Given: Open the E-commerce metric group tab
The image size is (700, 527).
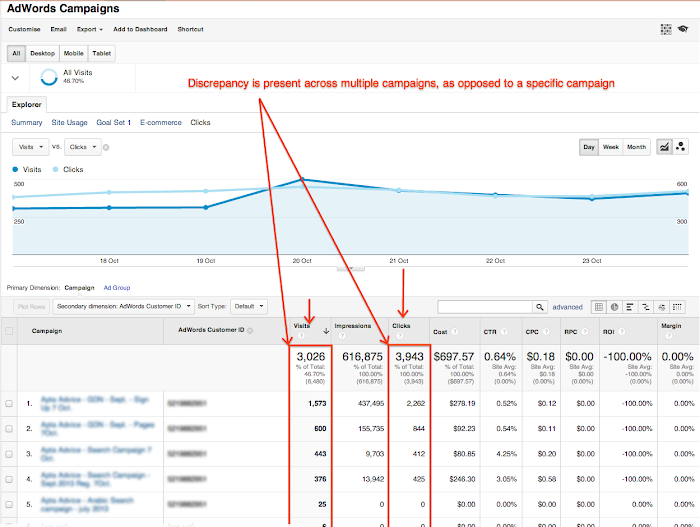Looking at the screenshot, I should (160, 122).
